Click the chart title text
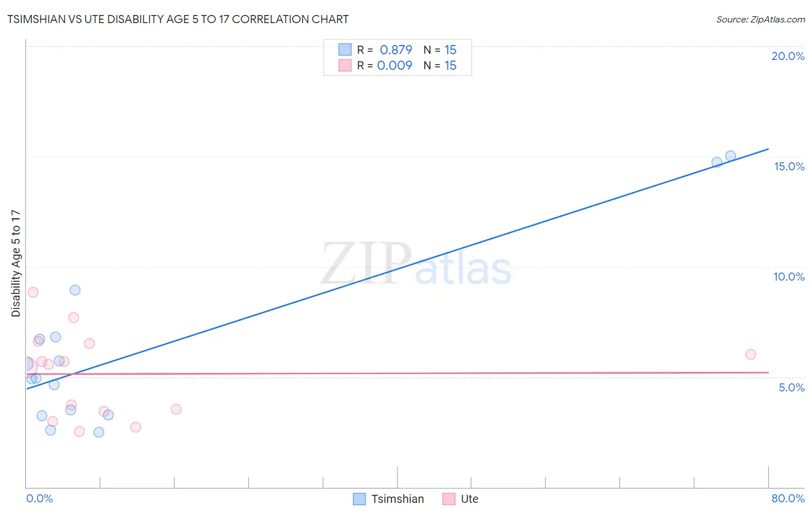This screenshot has width=812, height=515. pos(178,19)
